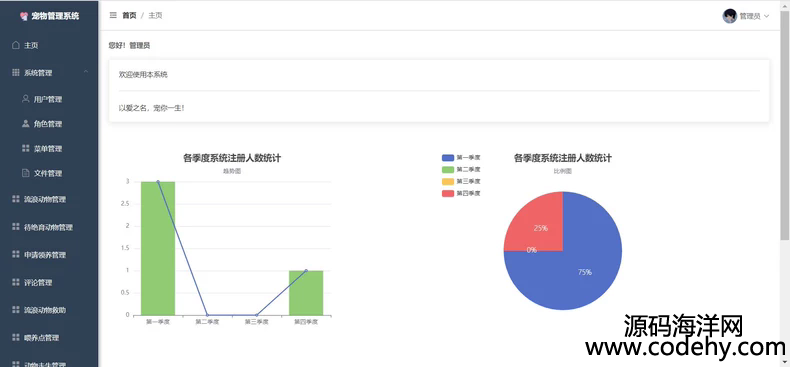Viewport: 790px width, 367px height.
Task: Click the hamburger menu collapse icon
Action: 113,16
